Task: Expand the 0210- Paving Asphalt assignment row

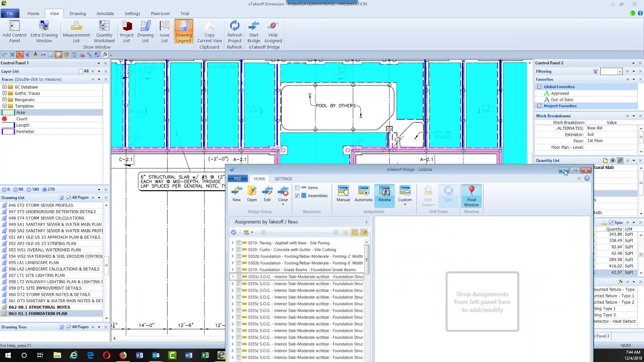Action: coord(233,243)
